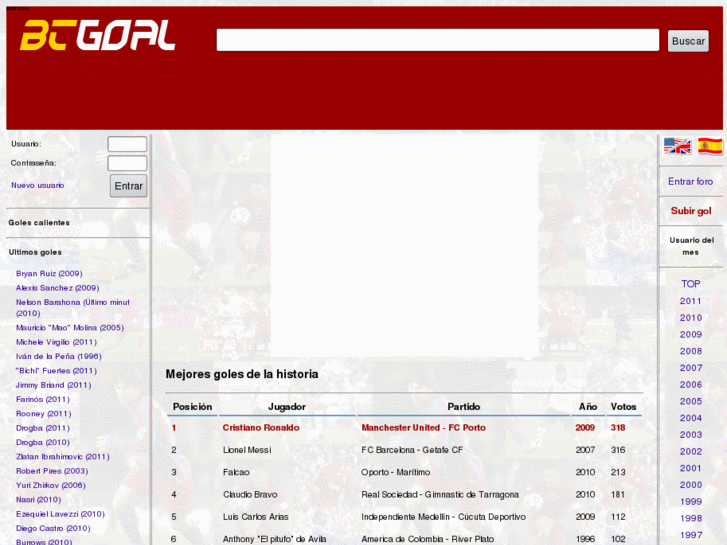Image resolution: width=727 pixels, height=545 pixels.
Task: Open the Entrar foro link
Action: [690, 181]
